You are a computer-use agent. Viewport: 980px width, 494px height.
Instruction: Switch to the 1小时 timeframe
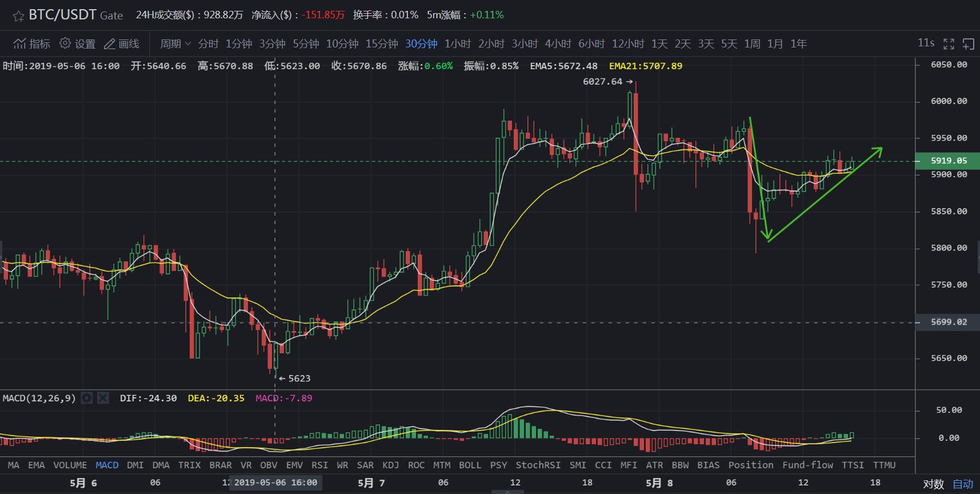coord(457,43)
